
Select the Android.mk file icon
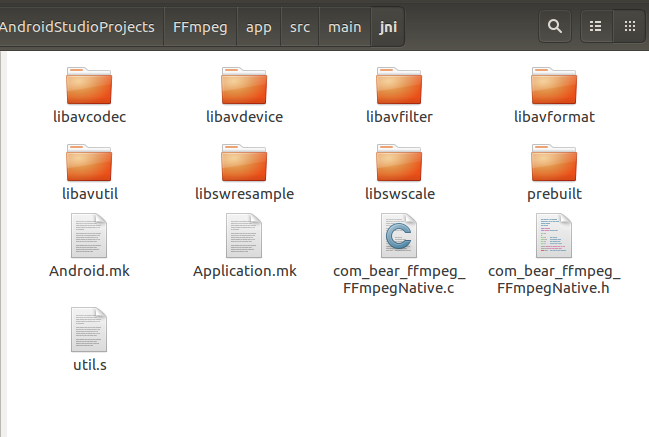(89, 235)
